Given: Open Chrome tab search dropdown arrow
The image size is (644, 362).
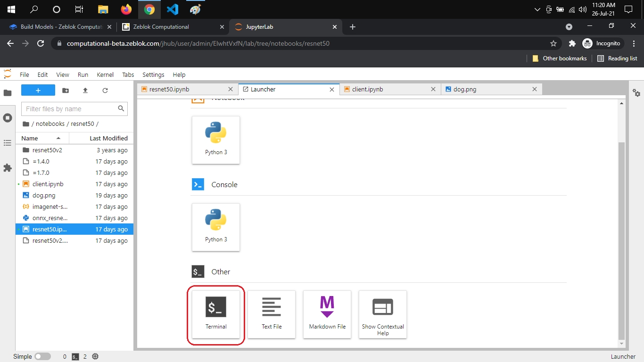Looking at the screenshot, I should click(x=569, y=27).
